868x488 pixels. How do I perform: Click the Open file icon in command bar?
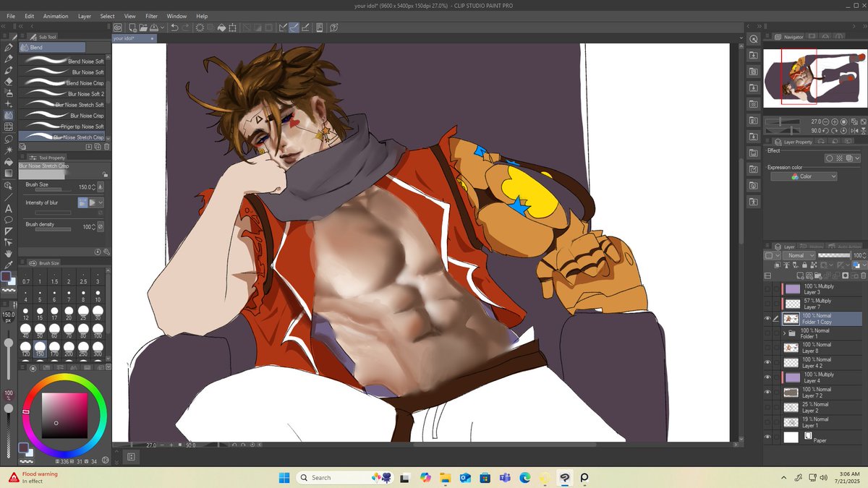(143, 27)
